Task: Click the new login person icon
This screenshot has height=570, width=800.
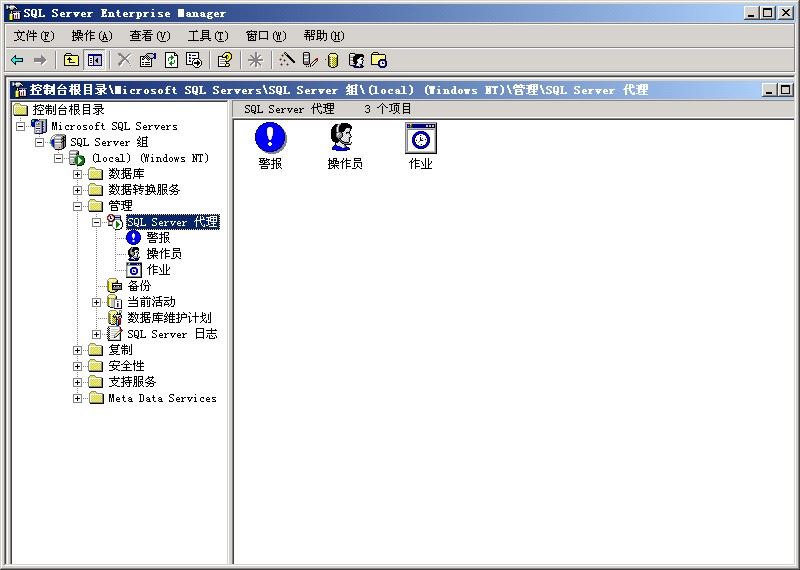Action: [x=356, y=60]
